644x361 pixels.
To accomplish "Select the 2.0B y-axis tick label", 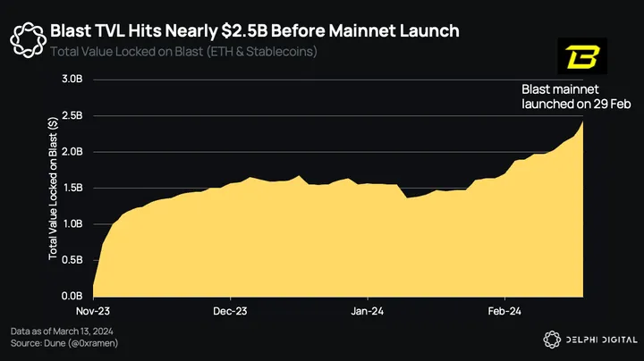I will tap(73, 152).
